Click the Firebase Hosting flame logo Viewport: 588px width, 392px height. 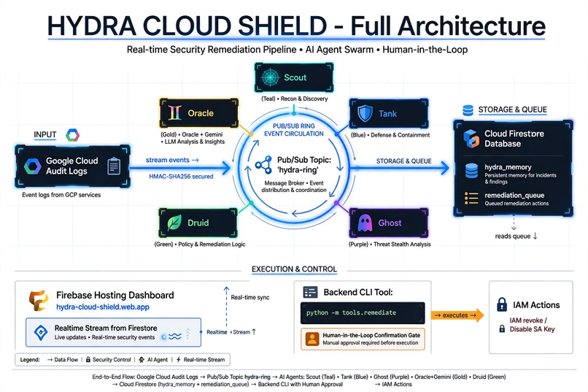pos(39,301)
